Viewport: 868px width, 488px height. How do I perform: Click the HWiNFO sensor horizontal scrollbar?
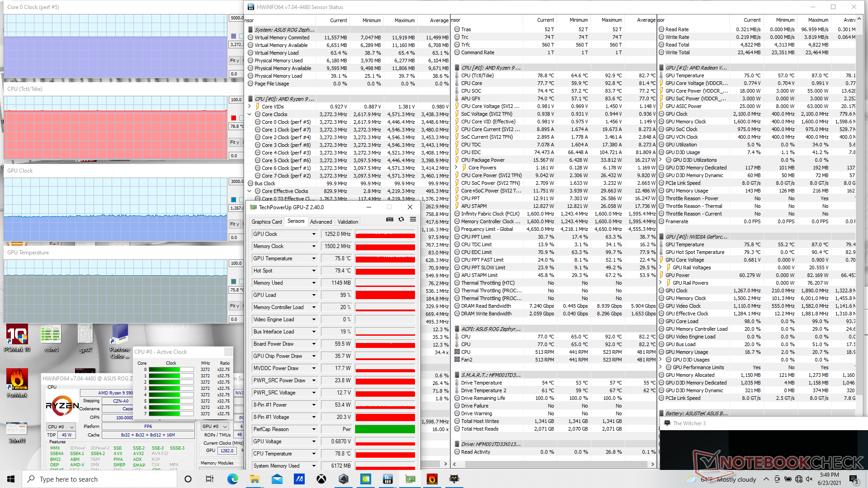click(x=553, y=464)
